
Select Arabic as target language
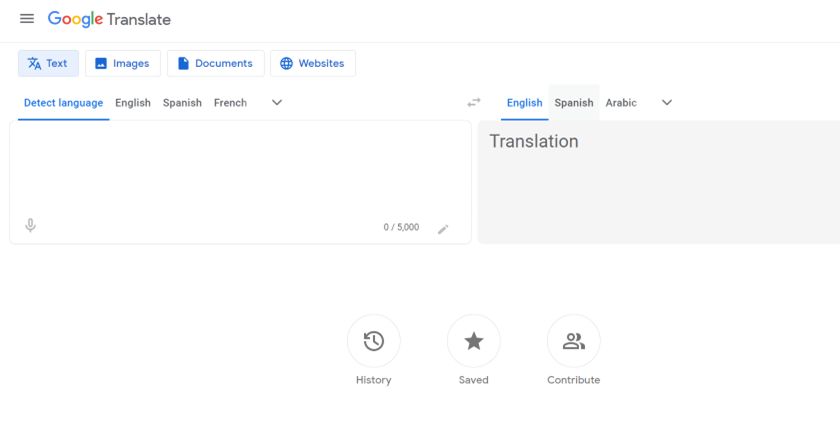621,103
